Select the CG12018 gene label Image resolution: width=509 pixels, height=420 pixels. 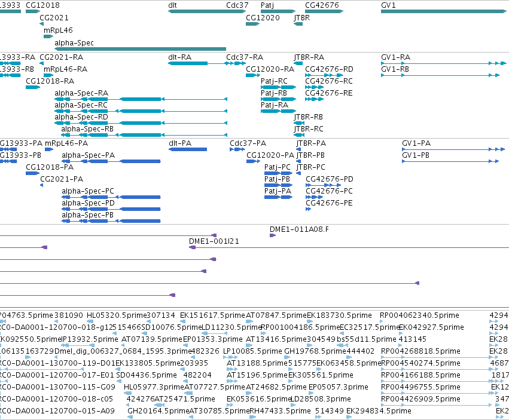coord(42,5)
